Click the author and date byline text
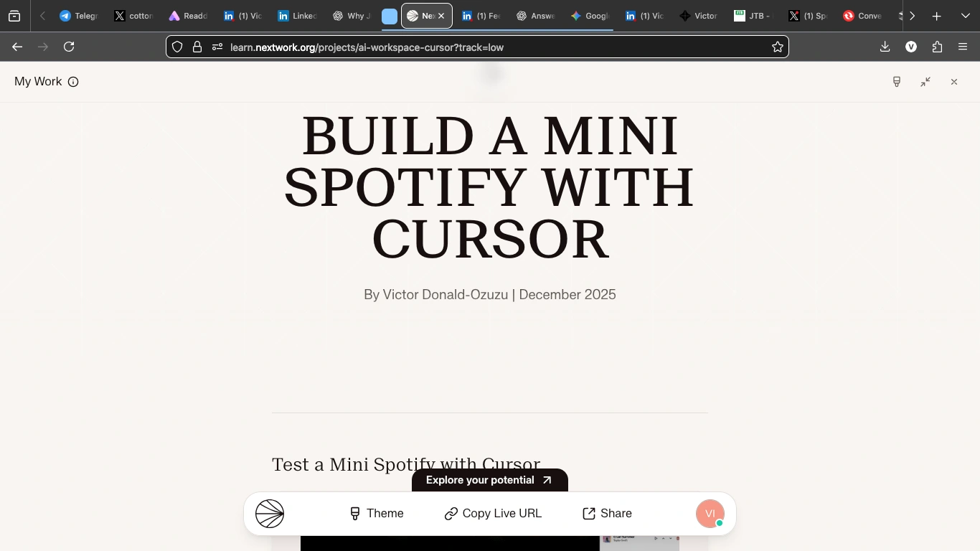This screenshot has width=980, height=551. 490,295
